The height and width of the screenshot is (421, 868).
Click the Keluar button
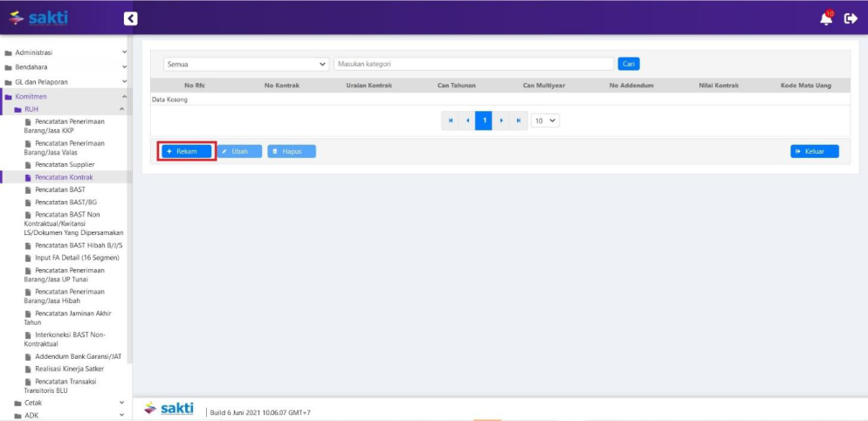[x=815, y=151]
